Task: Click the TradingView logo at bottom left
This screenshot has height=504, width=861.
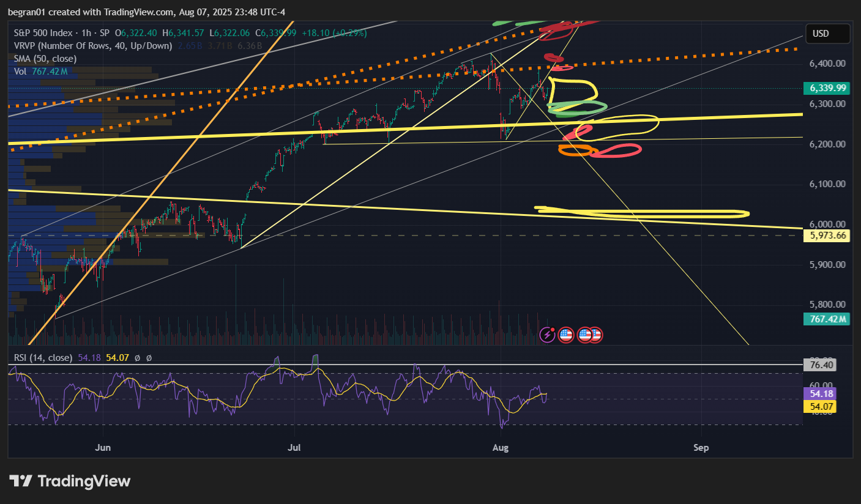Action: pyautogui.click(x=69, y=481)
